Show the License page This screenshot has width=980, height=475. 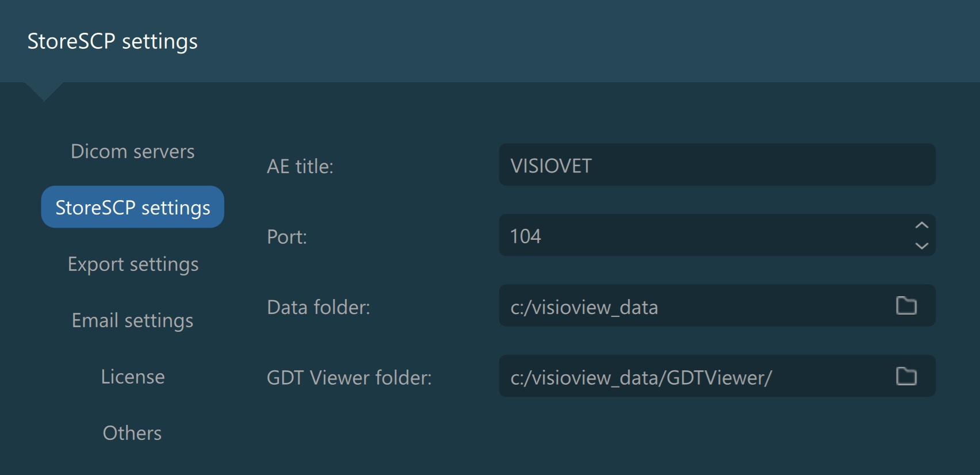tap(132, 377)
